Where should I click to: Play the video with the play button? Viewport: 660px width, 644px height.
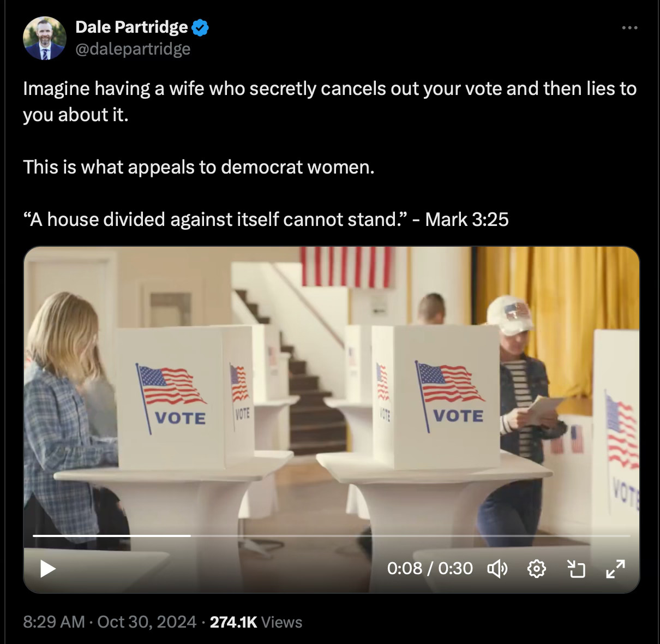(x=48, y=569)
